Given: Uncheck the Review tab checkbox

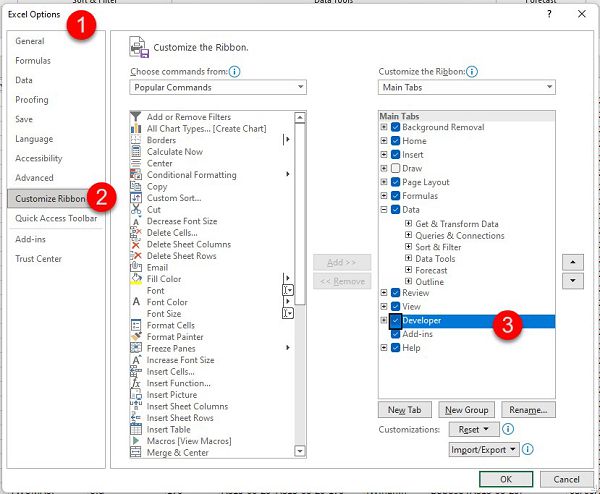Looking at the screenshot, I should coord(395,293).
